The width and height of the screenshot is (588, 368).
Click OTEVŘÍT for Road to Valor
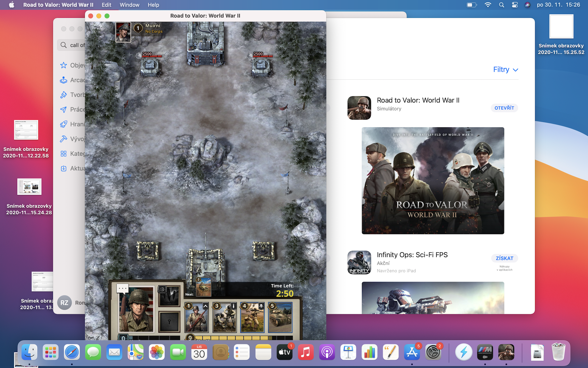[504, 108]
